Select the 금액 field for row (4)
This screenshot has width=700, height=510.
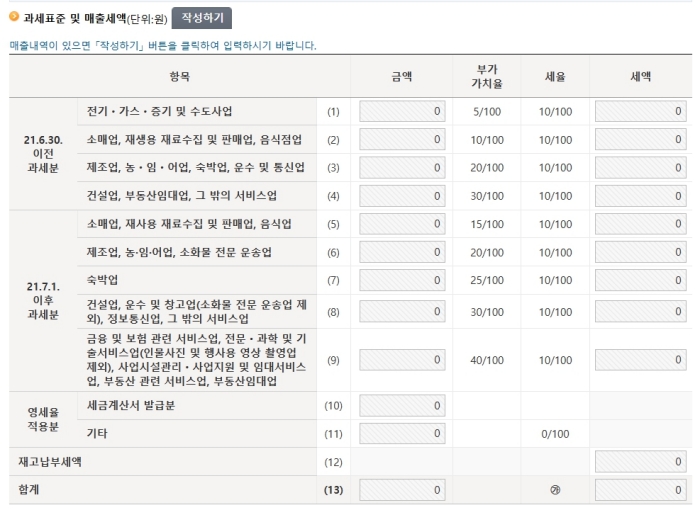(402, 196)
